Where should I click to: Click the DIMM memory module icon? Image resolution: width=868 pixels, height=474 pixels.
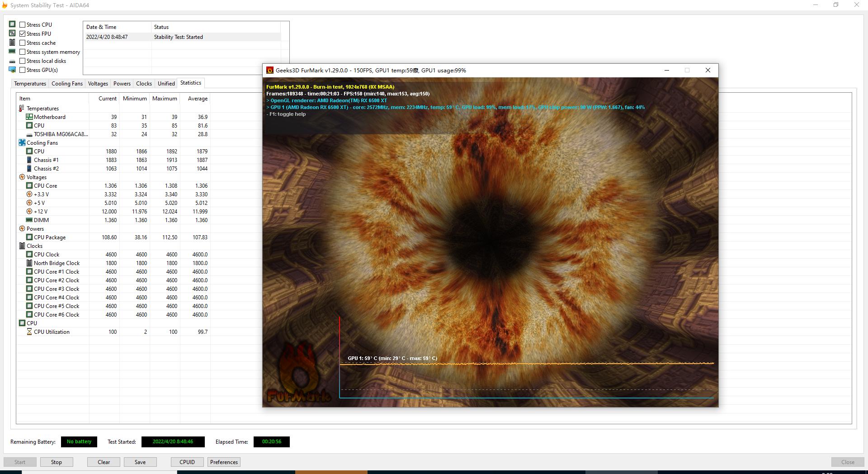click(x=29, y=220)
